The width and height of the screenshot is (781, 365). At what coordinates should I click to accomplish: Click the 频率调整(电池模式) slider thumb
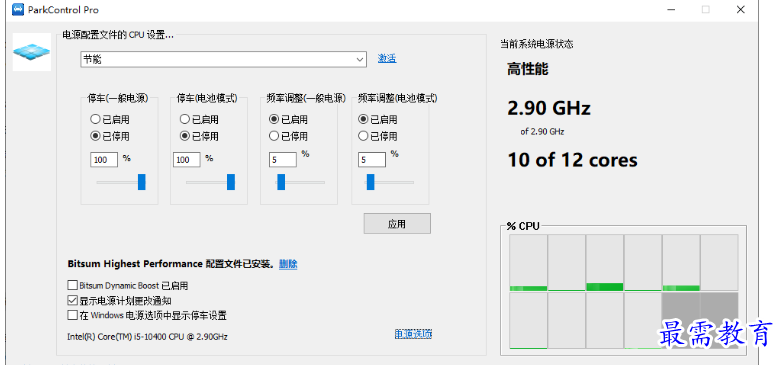(370, 182)
